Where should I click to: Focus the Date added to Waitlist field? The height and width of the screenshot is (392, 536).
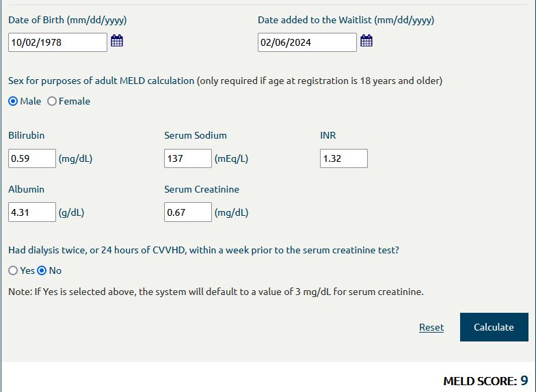[307, 42]
